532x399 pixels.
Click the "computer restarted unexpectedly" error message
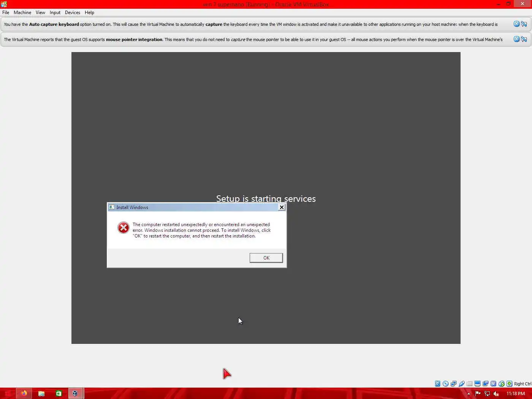click(202, 230)
